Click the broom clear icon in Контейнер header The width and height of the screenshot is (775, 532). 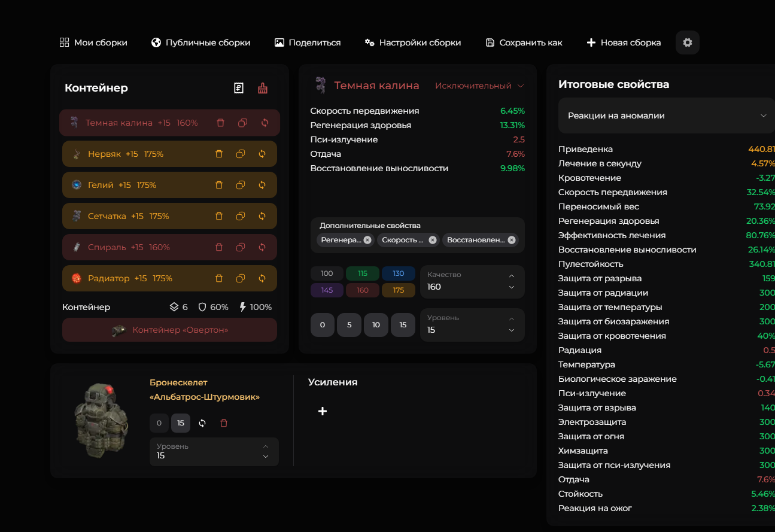pyautogui.click(x=263, y=89)
